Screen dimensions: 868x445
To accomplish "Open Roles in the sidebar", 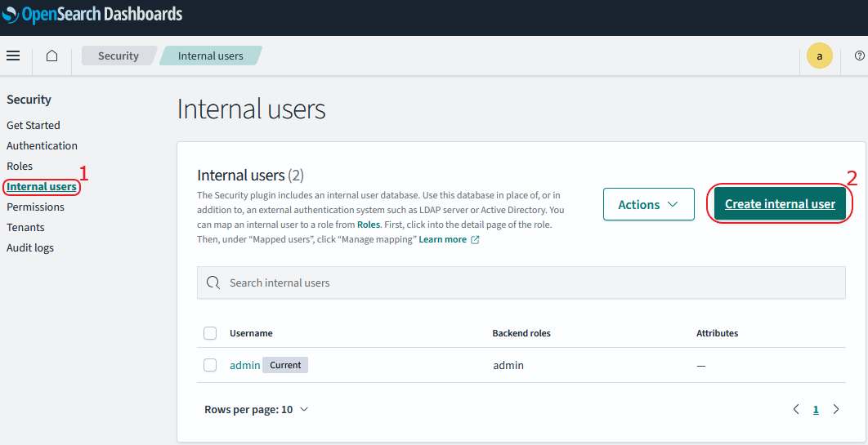I will click(x=20, y=167).
